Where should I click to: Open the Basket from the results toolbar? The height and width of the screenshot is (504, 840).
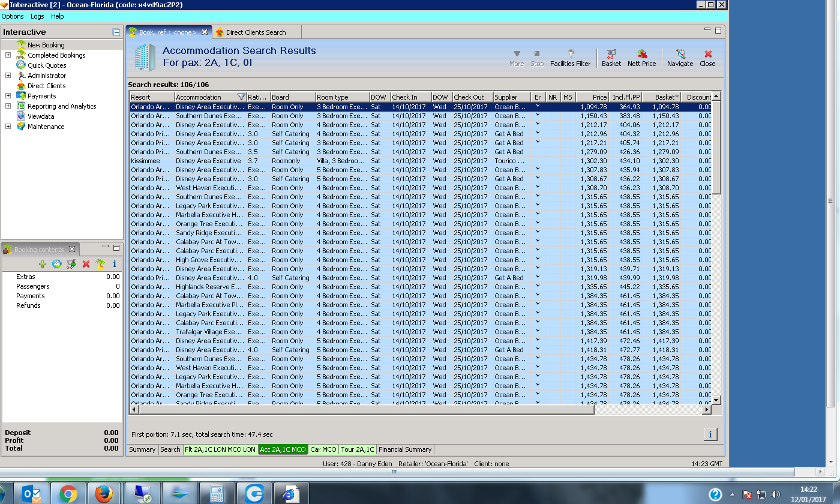coord(611,58)
